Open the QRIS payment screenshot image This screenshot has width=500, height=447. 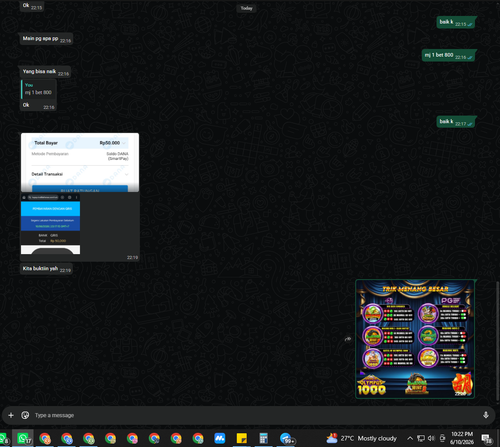[x=50, y=224]
